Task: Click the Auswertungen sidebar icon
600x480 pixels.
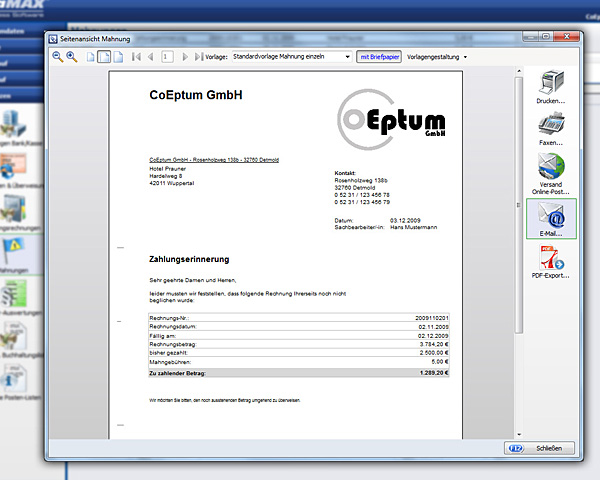Action: point(14,293)
